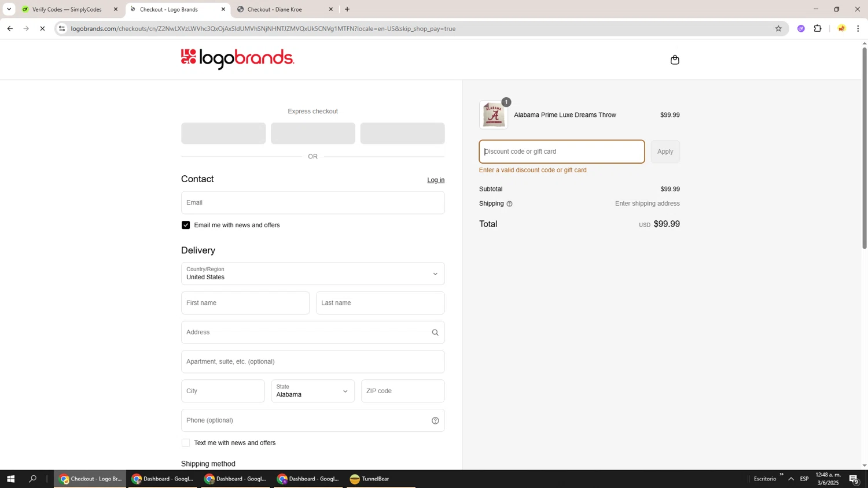Click the Address field

coord(312,332)
